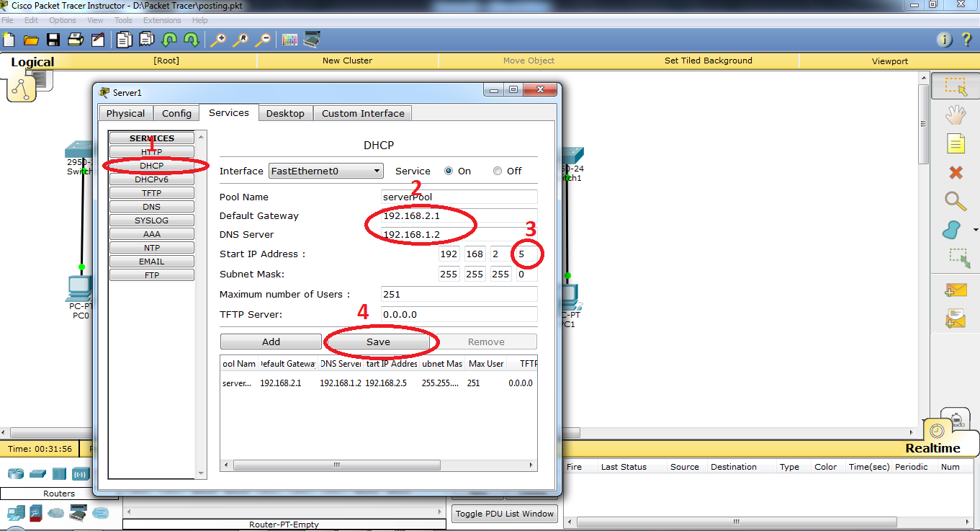Turn DHCP Service Off
This screenshot has width=980, height=531.
click(498, 171)
